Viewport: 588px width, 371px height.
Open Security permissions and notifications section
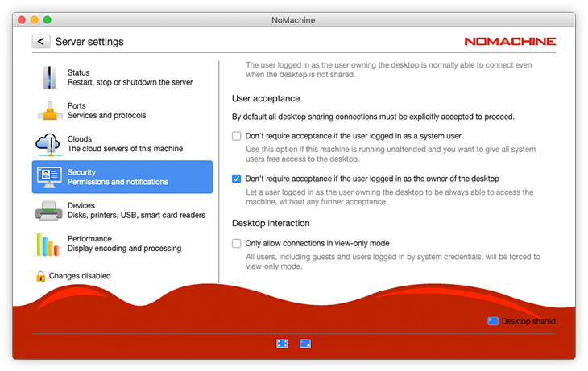[x=122, y=177]
